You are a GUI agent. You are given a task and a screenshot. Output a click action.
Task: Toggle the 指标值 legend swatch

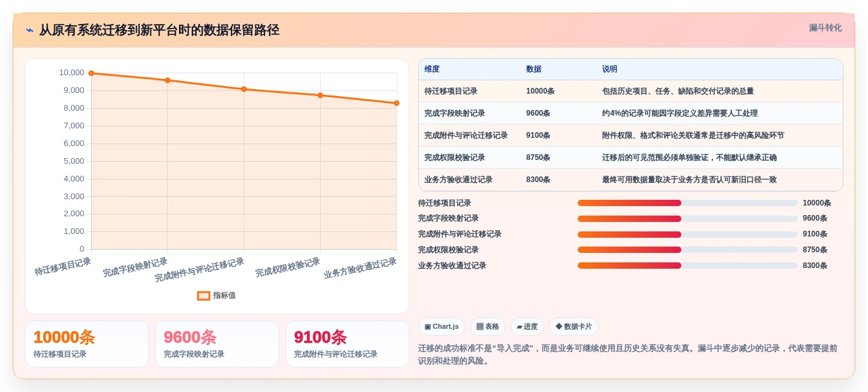pos(203,295)
